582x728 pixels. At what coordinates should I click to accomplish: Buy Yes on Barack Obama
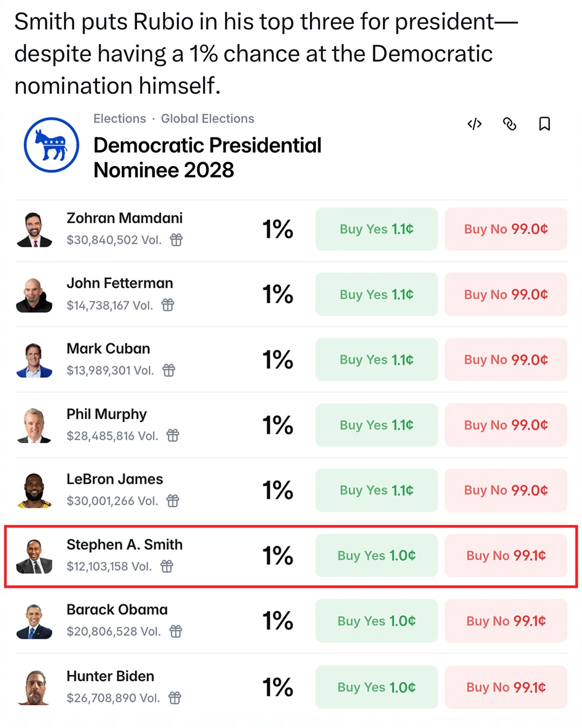[376, 621]
